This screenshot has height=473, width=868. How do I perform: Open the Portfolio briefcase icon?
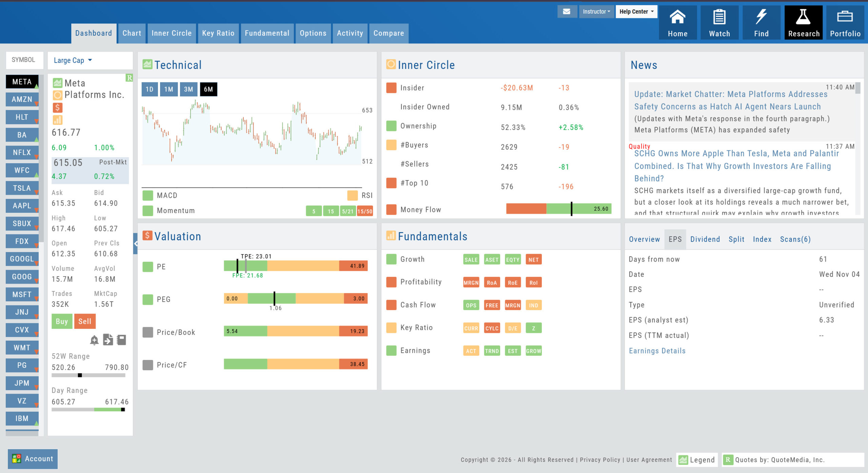pyautogui.click(x=845, y=23)
